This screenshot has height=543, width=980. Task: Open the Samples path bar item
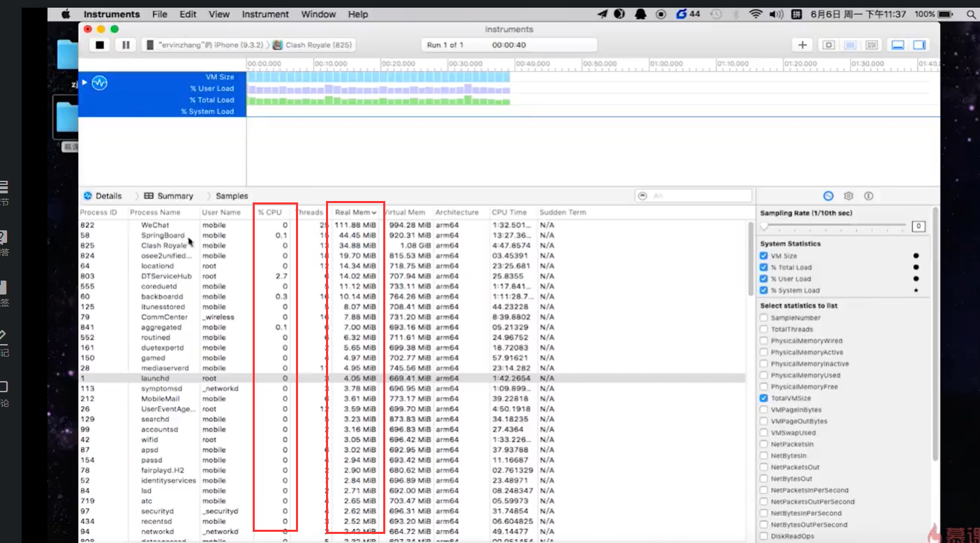tap(232, 196)
